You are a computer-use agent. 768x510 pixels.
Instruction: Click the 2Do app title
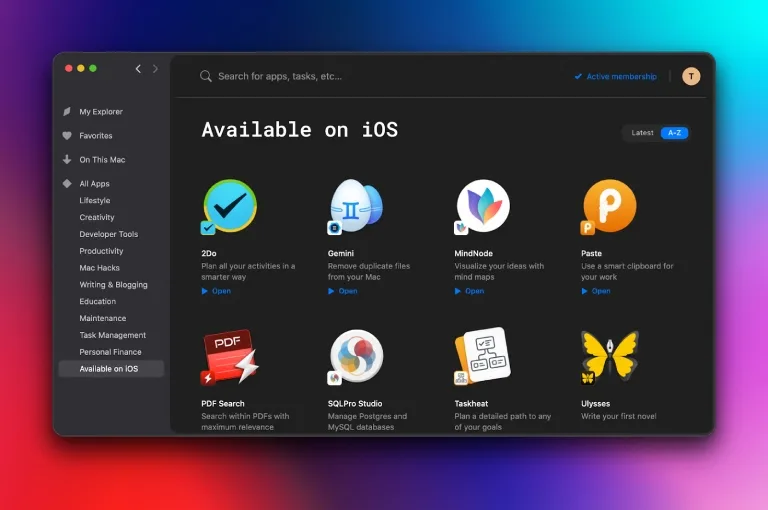pyautogui.click(x=209, y=253)
